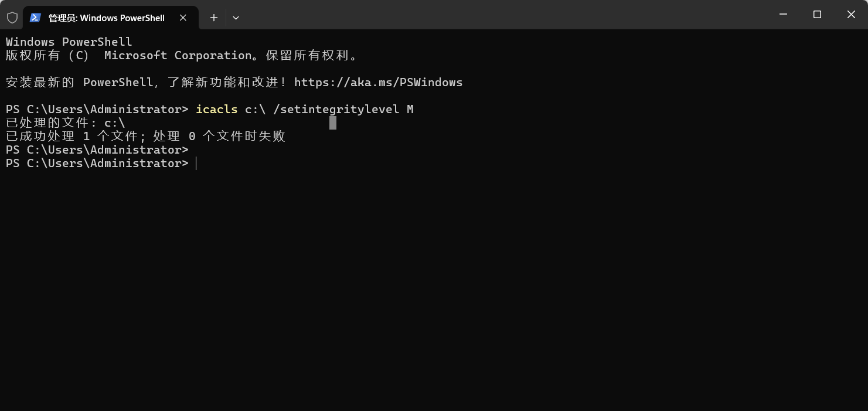The height and width of the screenshot is (411, 868).
Task: Click the PowerShell icon in the tab
Action: pyautogui.click(x=35, y=18)
